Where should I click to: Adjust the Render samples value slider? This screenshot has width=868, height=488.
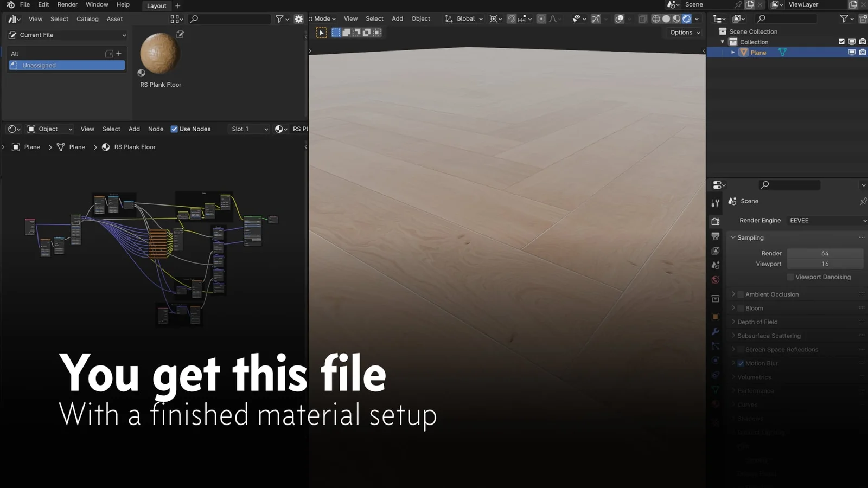click(825, 253)
